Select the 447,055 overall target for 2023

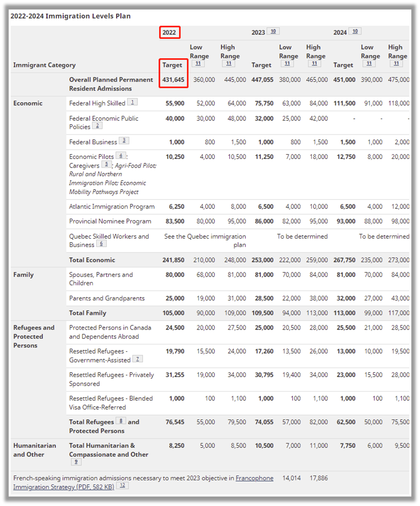coord(263,80)
